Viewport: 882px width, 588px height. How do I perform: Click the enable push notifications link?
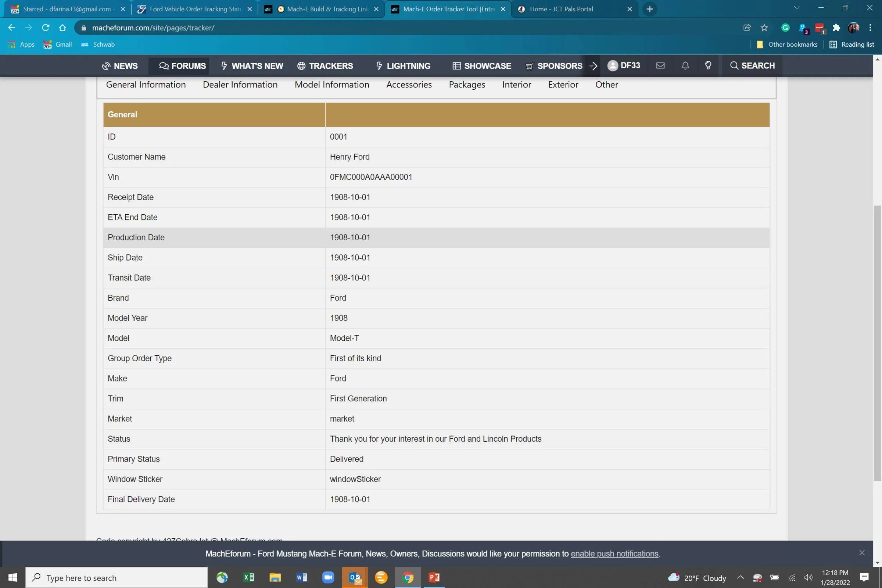click(614, 553)
